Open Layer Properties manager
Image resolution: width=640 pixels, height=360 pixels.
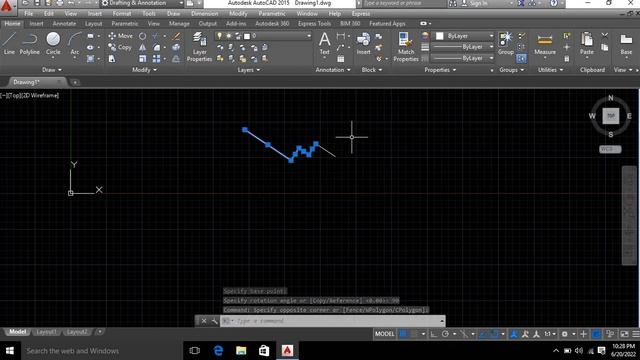pyautogui.click(x=199, y=47)
